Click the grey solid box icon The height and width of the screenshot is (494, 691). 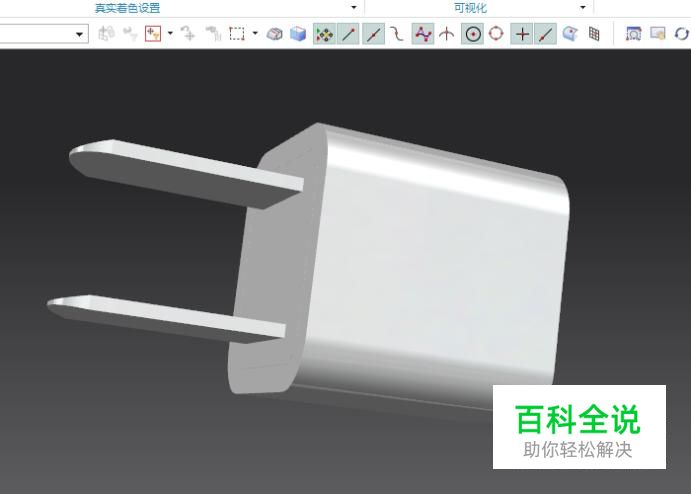(275, 34)
